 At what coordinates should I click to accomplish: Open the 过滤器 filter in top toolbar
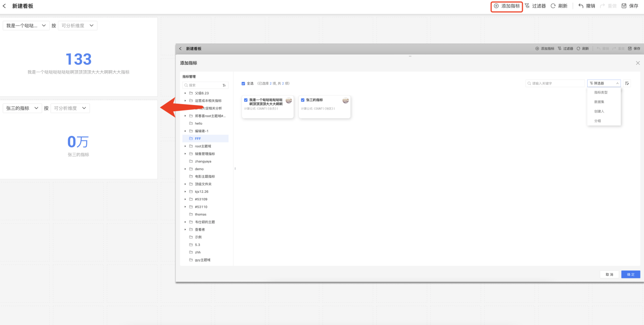point(535,6)
